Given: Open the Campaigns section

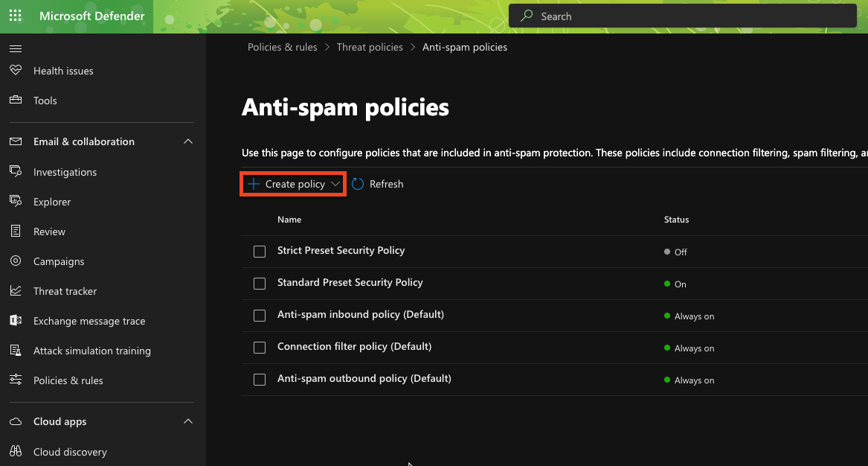Looking at the screenshot, I should point(57,261).
